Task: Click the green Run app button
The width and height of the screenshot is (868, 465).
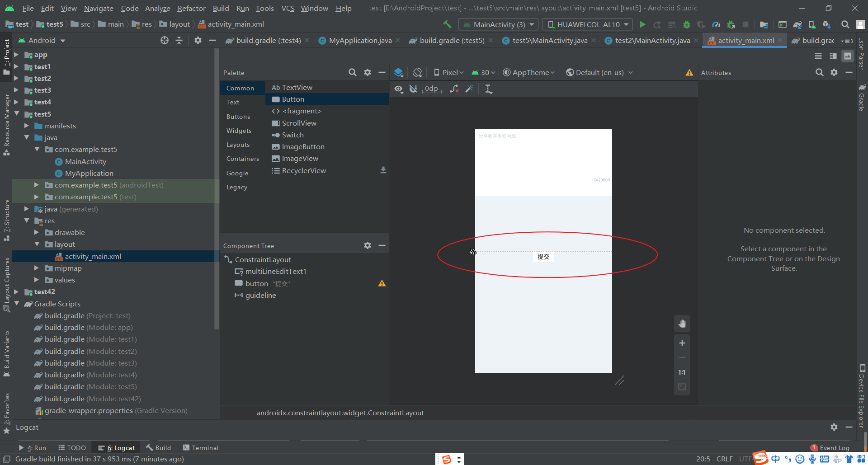Action: point(642,24)
